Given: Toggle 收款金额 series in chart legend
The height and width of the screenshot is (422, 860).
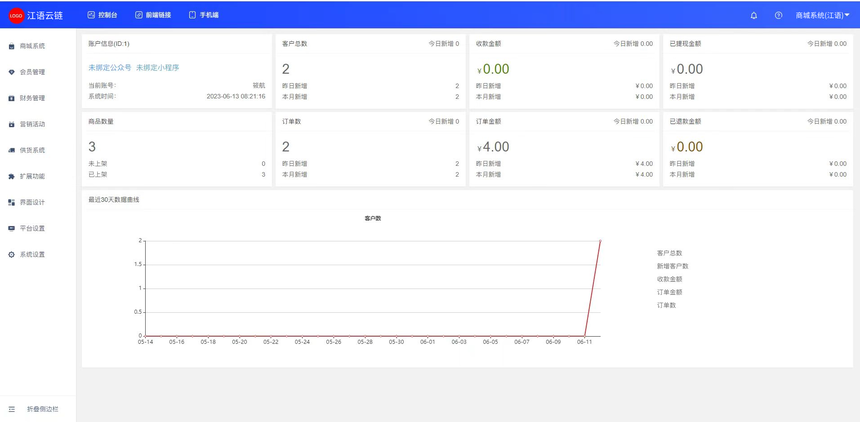Looking at the screenshot, I should click(669, 279).
